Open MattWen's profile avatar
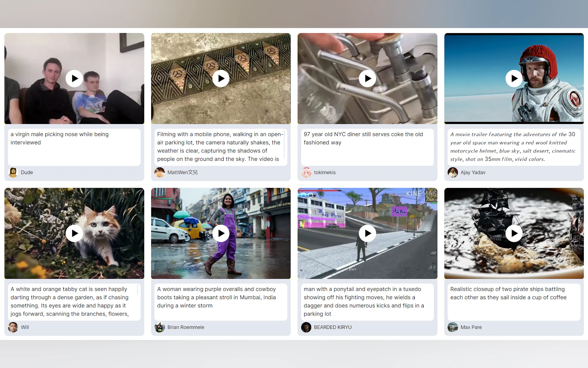 160,172
